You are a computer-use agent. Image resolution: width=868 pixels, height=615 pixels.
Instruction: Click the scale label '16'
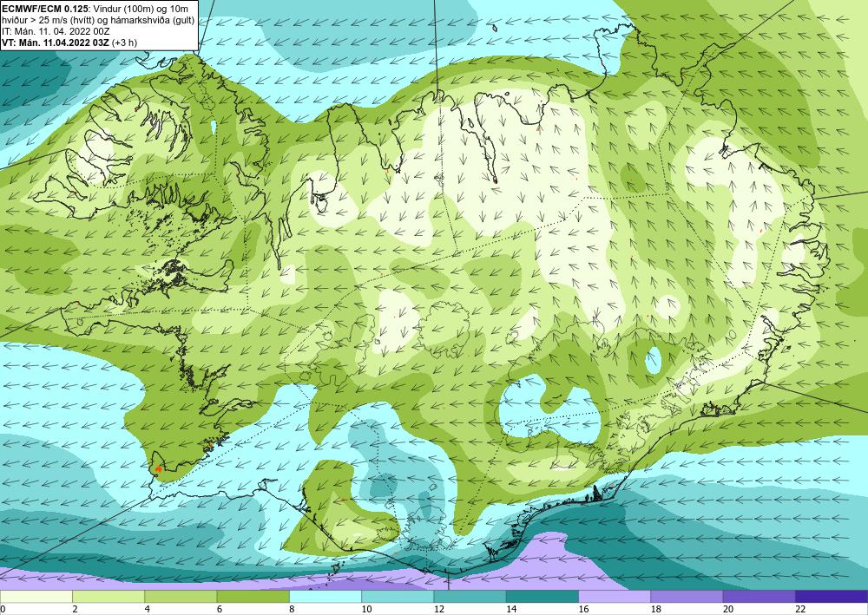pyautogui.click(x=583, y=609)
